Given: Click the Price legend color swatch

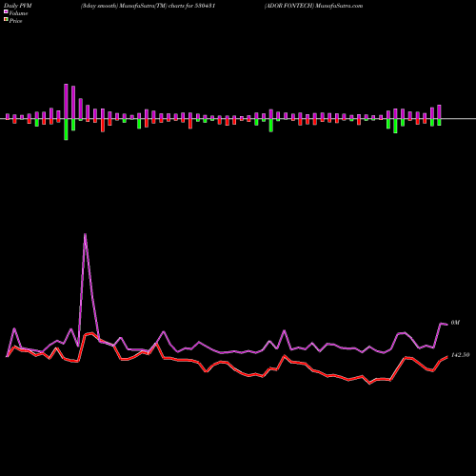Looking at the screenshot, I should (x=6, y=20).
